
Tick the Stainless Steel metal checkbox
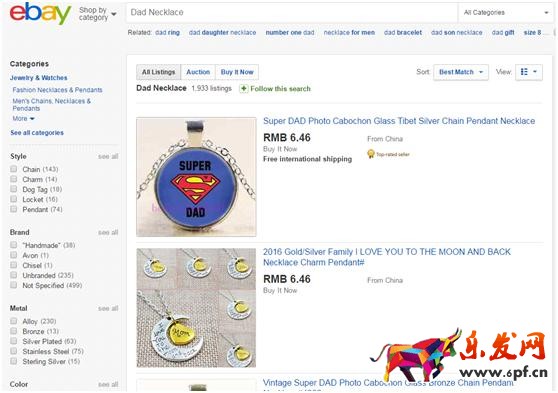click(x=14, y=351)
